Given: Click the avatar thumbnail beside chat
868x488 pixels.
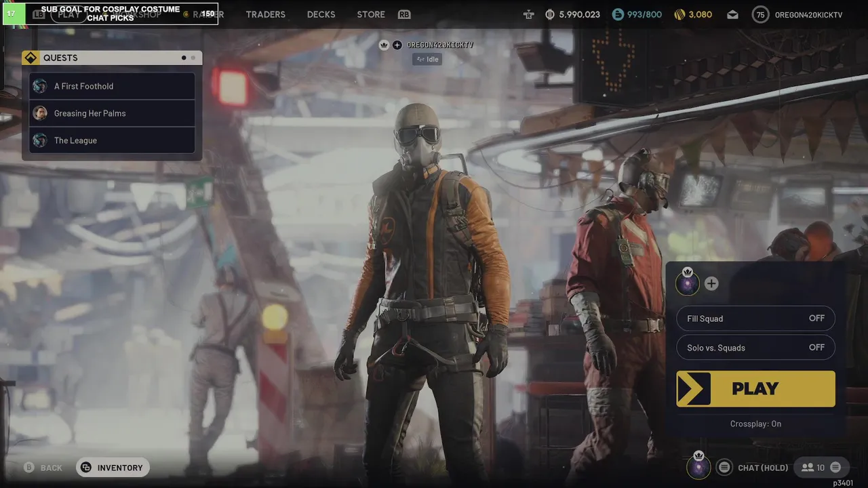Looking at the screenshot, I should click(698, 466).
